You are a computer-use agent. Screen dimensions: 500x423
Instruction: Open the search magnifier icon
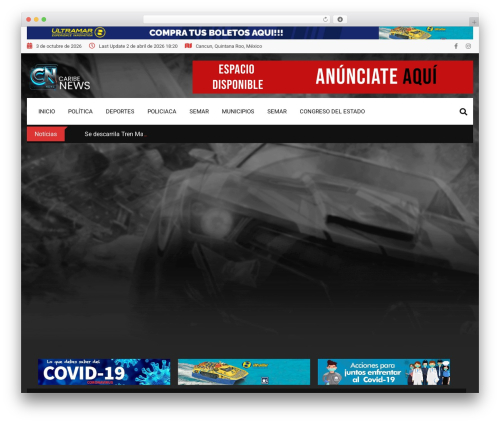pyautogui.click(x=463, y=112)
